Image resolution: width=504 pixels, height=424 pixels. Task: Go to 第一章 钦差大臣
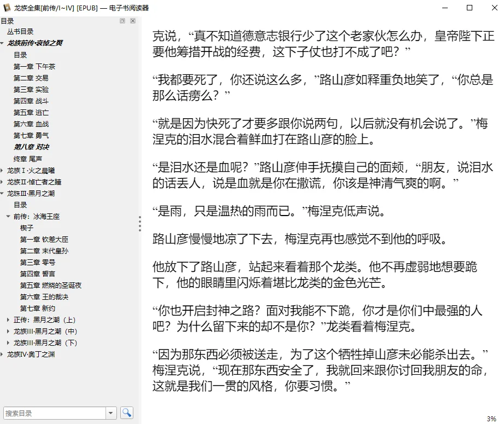coord(44,240)
